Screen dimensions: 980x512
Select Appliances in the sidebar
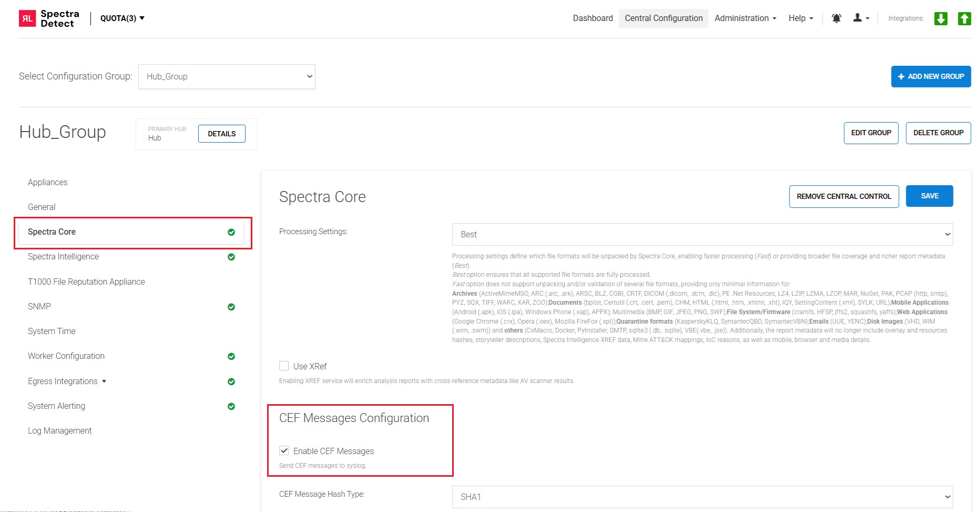coord(48,182)
